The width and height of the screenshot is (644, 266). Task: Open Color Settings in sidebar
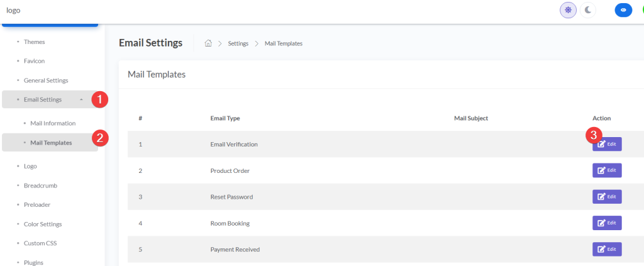click(43, 224)
